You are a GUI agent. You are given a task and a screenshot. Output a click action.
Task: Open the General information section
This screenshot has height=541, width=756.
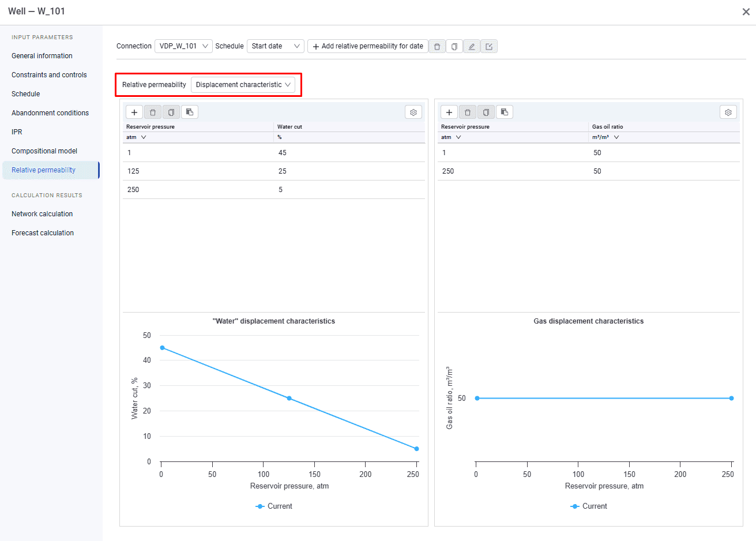42,56
